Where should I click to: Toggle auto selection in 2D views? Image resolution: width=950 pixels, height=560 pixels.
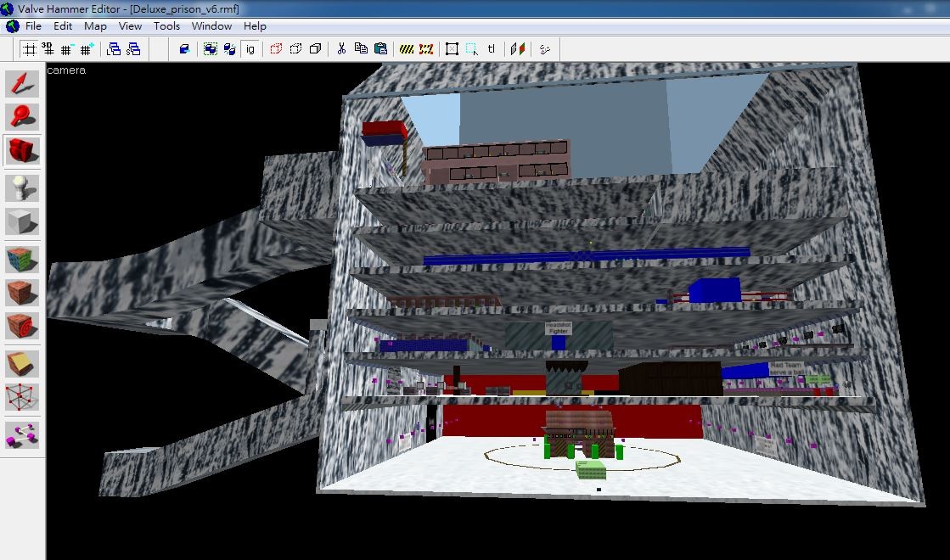pyautogui.click(x=471, y=49)
